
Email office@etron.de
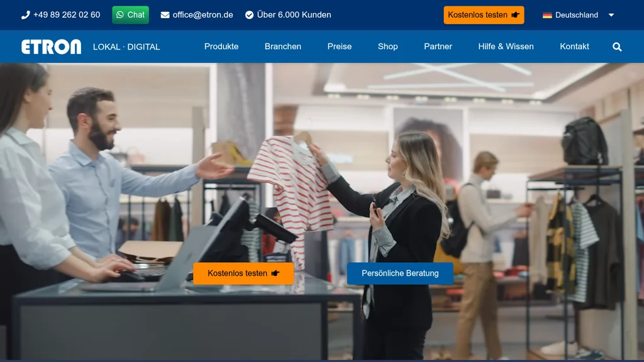(203, 15)
